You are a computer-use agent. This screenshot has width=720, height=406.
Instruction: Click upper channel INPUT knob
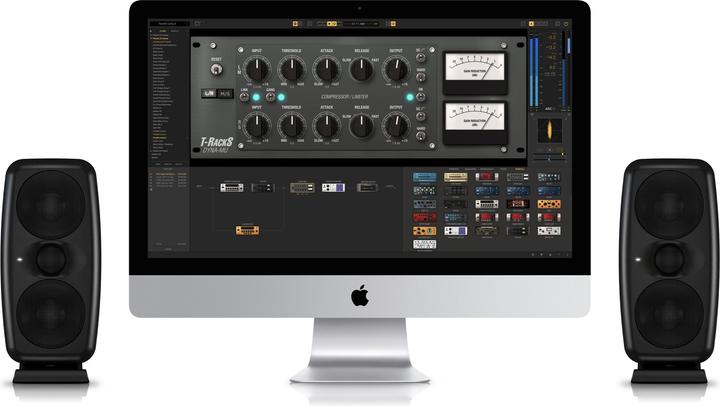(257, 69)
